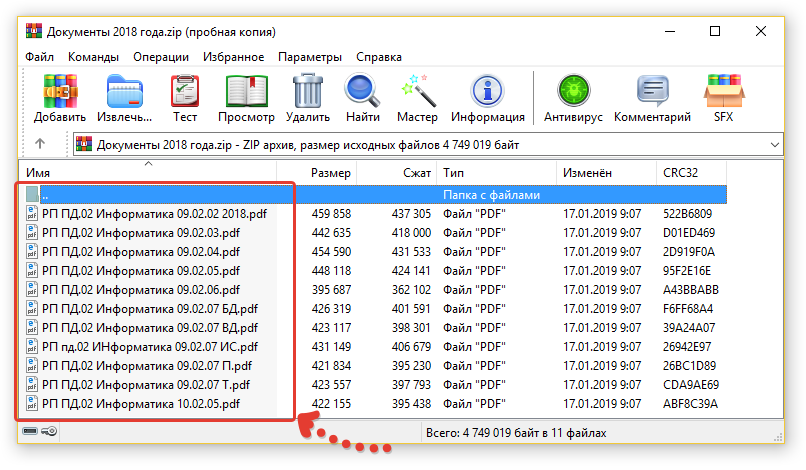Click PDF icon of Информатика 09.02.06.pdf
The image size is (806, 470).
click(x=32, y=290)
